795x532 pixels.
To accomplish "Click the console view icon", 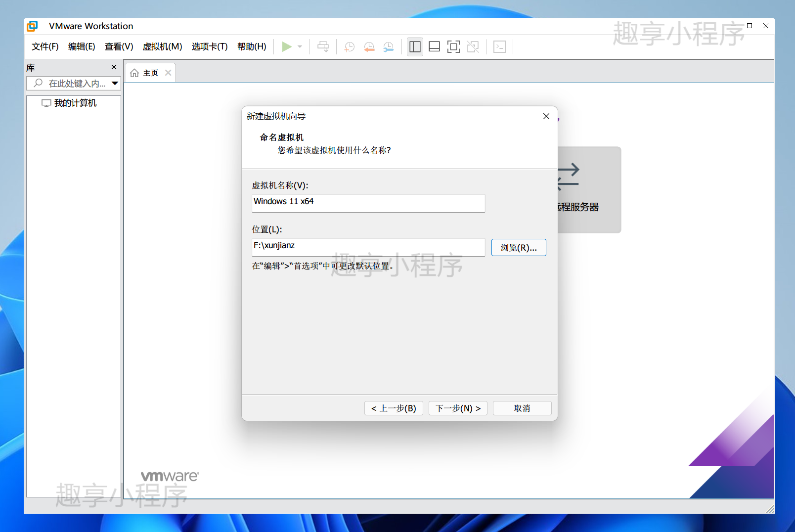I will coord(500,47).
